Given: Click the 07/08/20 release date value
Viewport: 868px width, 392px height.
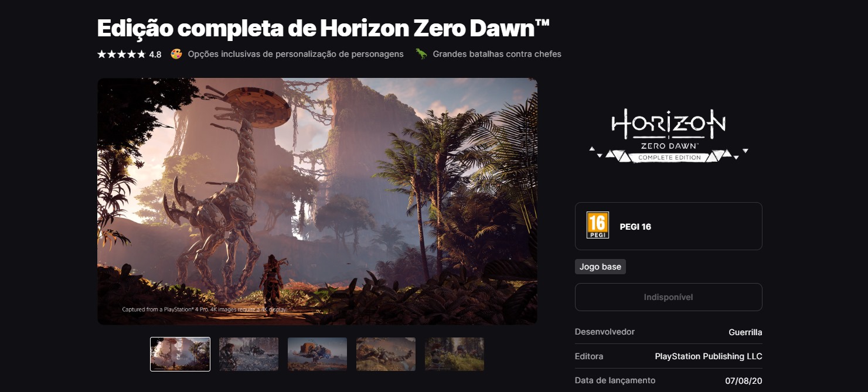Looking at the screenshot, I should pos(744,381).
